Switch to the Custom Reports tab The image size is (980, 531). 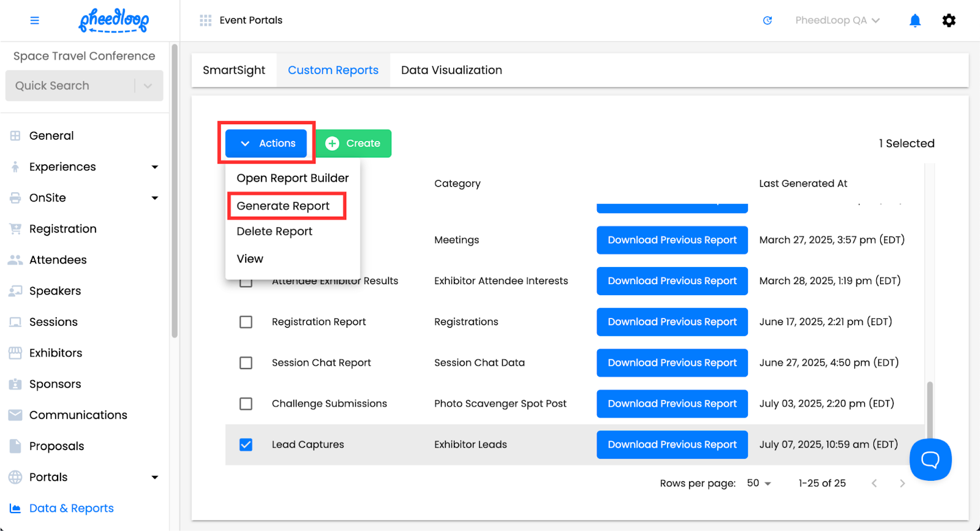click(333, 70)
